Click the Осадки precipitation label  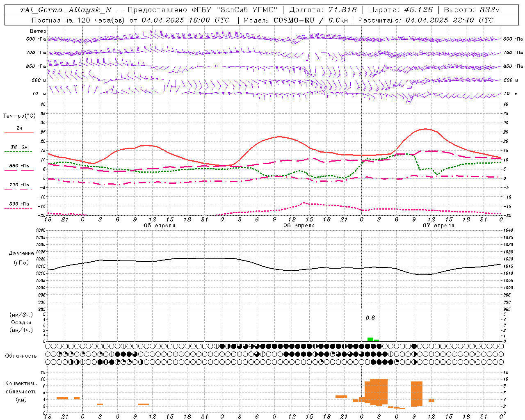point(21,322)
